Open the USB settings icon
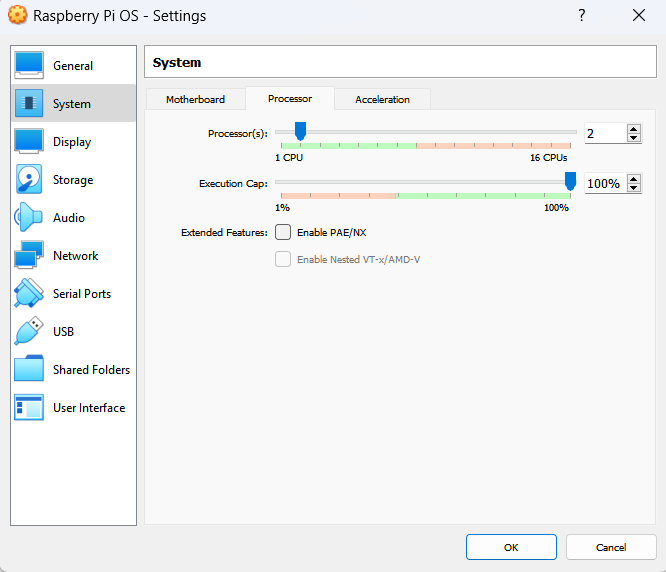666x572 pixels. 29,332
